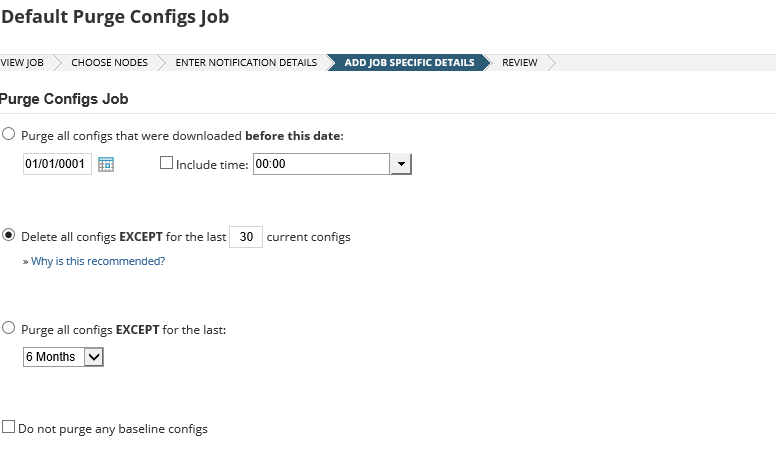Select 'Purge all configs before this date' radio

pyautogui.click(x=9, y=135)
